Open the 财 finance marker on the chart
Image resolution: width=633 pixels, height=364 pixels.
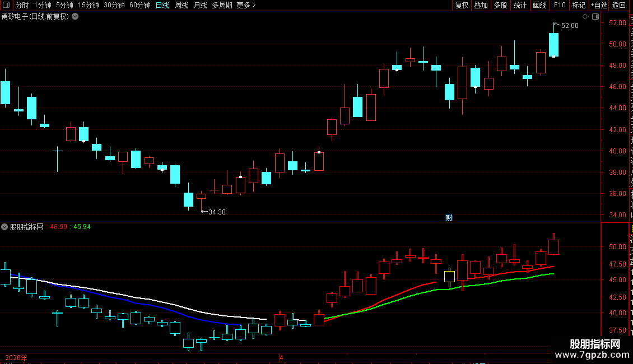tap(449, 218)
